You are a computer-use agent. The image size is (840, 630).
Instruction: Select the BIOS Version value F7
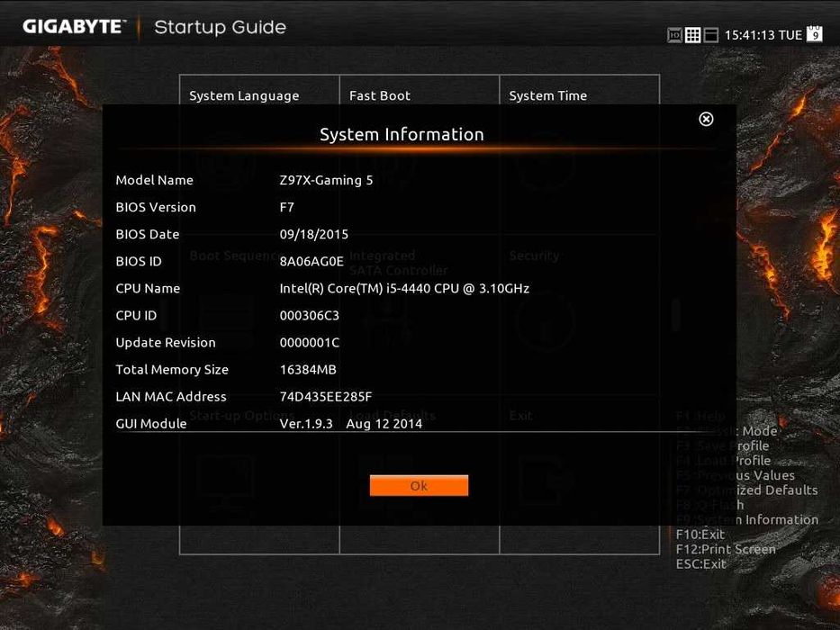point(286,207)
